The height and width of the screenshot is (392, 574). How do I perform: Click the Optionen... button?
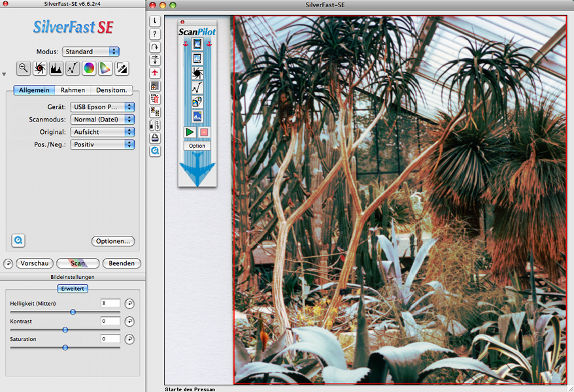[x=113, y=241]
